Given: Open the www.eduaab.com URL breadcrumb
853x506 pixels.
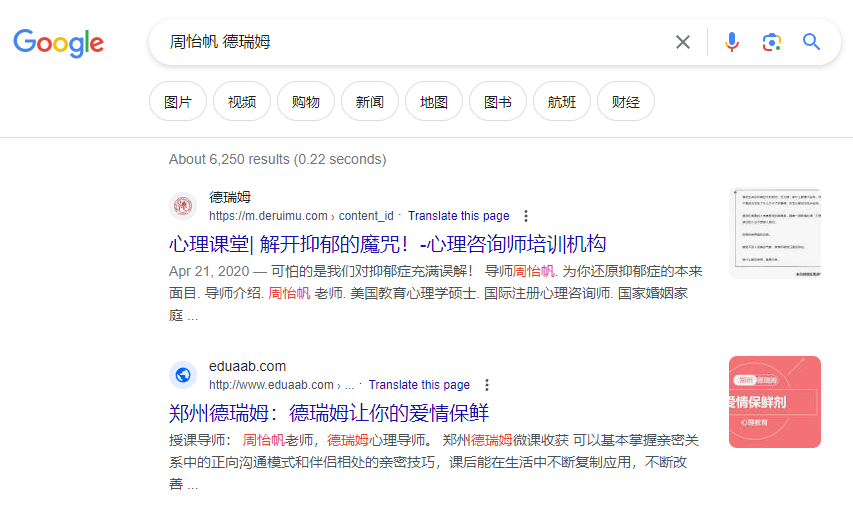Looking at the screenshot, I should pos(281,385).
